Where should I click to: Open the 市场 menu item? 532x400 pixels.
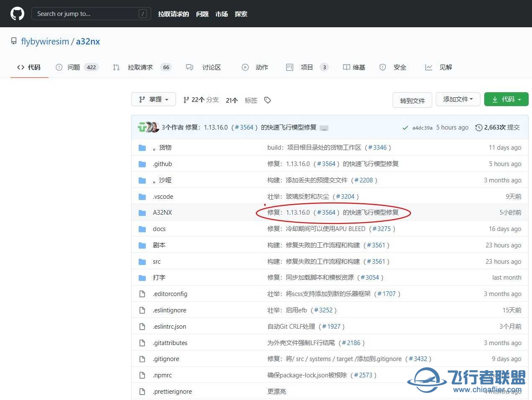click(x=222, y=14)
